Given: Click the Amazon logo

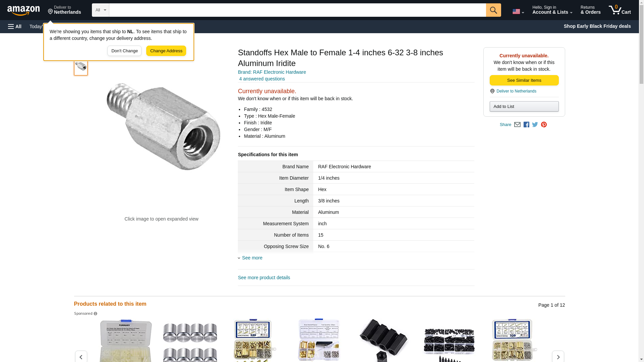Looking at the screenshot, I should tap(23, 10).
